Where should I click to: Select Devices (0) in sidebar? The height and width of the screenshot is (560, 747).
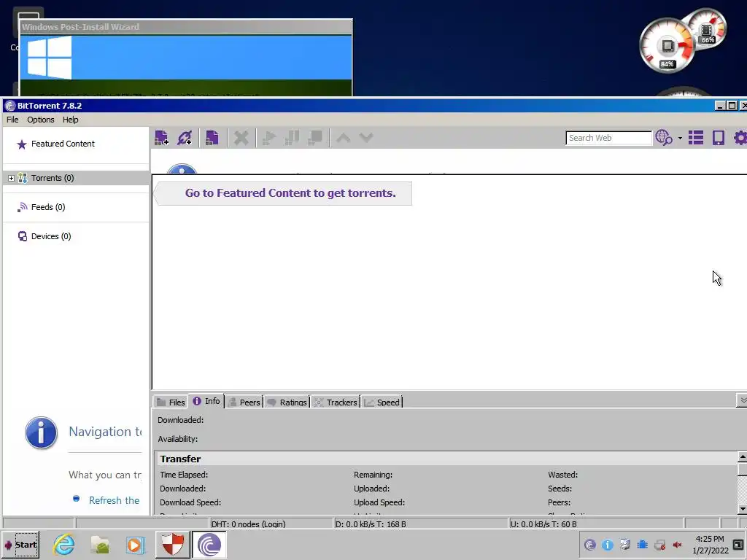pos(50,236)
